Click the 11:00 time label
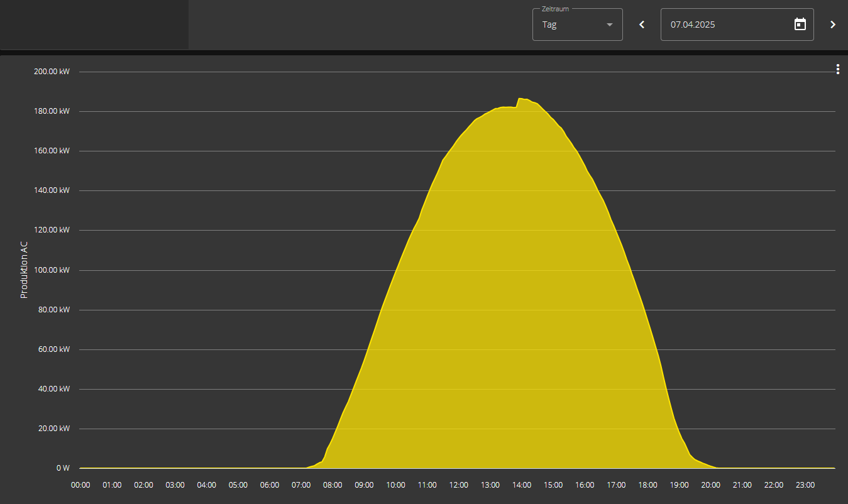Viewport: 848px width, 504px height. point(427,485)
